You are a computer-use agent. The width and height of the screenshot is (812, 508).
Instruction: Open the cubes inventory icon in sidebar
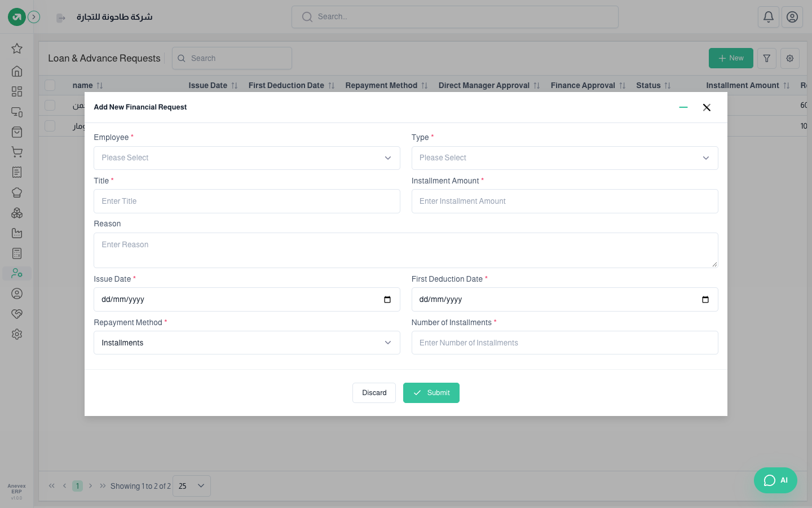[17, 213]
